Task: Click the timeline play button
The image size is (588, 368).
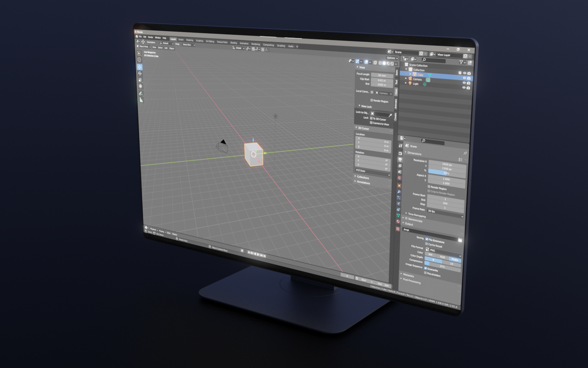Action: [x=258, y=254]
